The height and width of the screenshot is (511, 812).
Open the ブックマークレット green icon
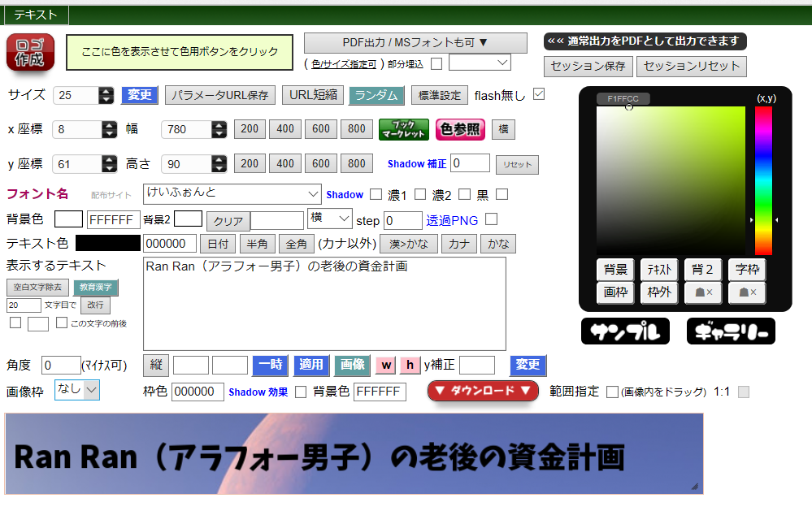pyautogui.click(x=404, y=129)
